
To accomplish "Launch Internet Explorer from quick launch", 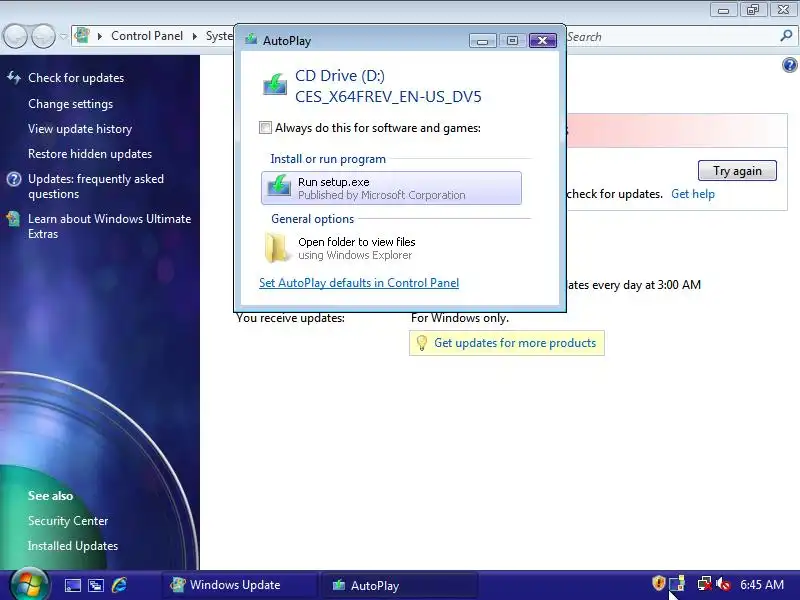I will 119,585.
